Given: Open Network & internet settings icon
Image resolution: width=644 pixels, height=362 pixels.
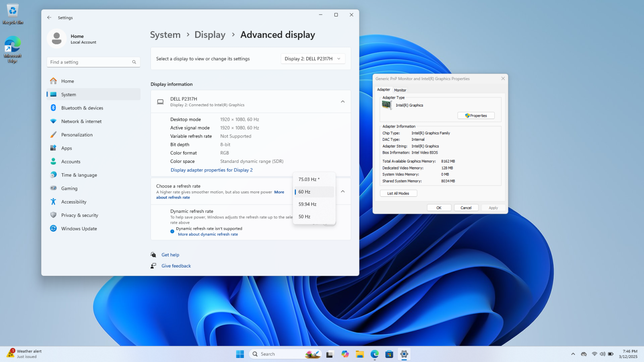Looking at the screenshot, I should point(53,121).
